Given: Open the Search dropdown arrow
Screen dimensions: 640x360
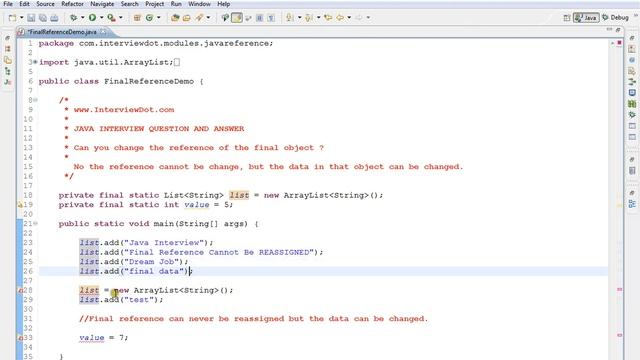Looking at the screenshot, I should click(208, 18).
